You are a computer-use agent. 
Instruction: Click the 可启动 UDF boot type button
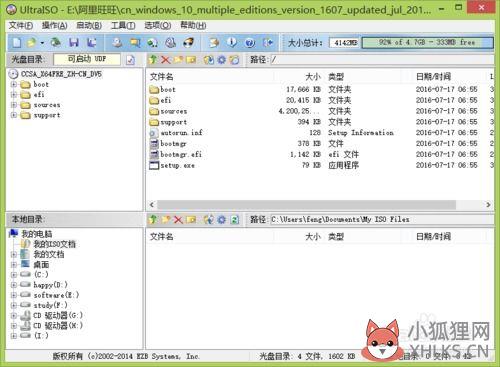click(87, 59)
